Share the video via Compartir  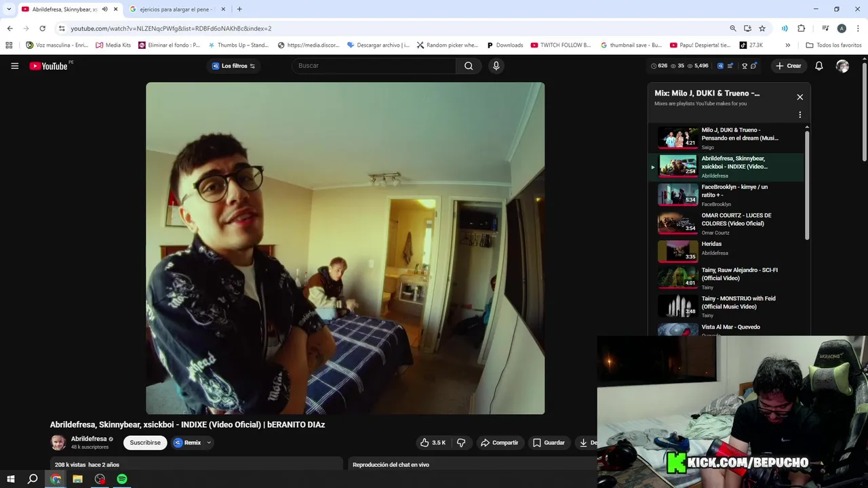coord(499,443)
